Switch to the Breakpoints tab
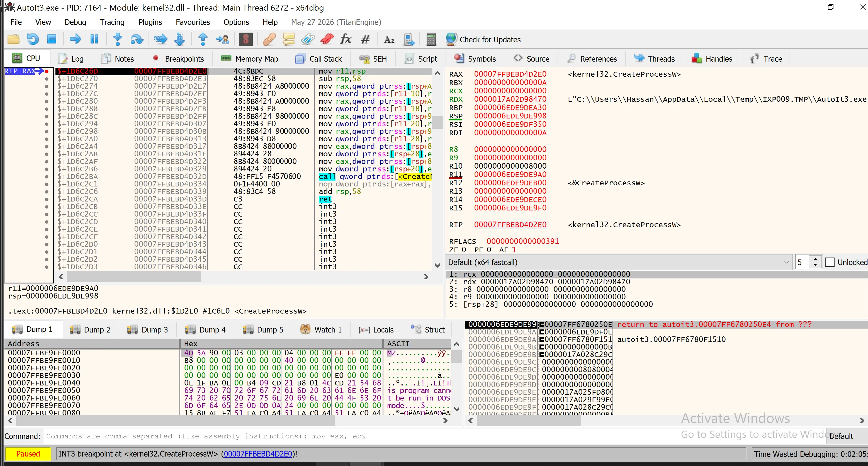Viewport: 868px width, 466px height. [x=178, y=59]
